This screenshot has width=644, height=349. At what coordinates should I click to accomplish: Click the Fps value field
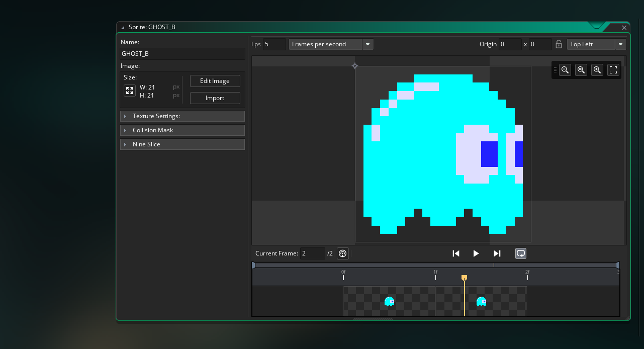pos(274,44)
